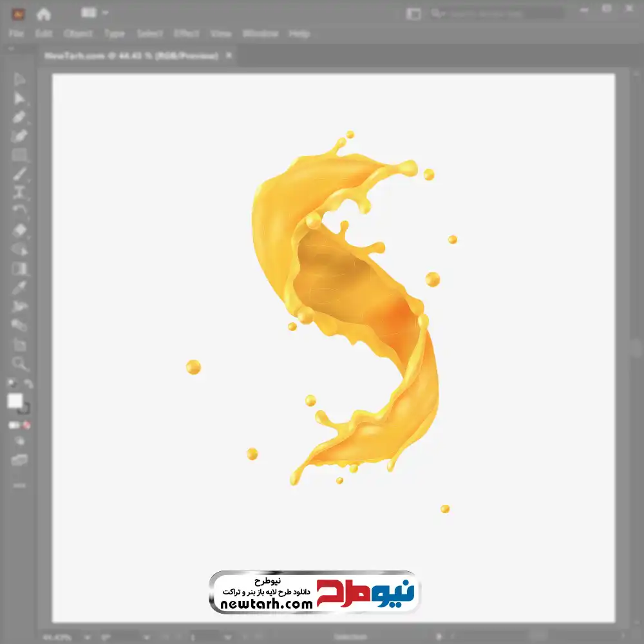Open the Effect menu
Screen dimensions: 644x644
(187, 33)
